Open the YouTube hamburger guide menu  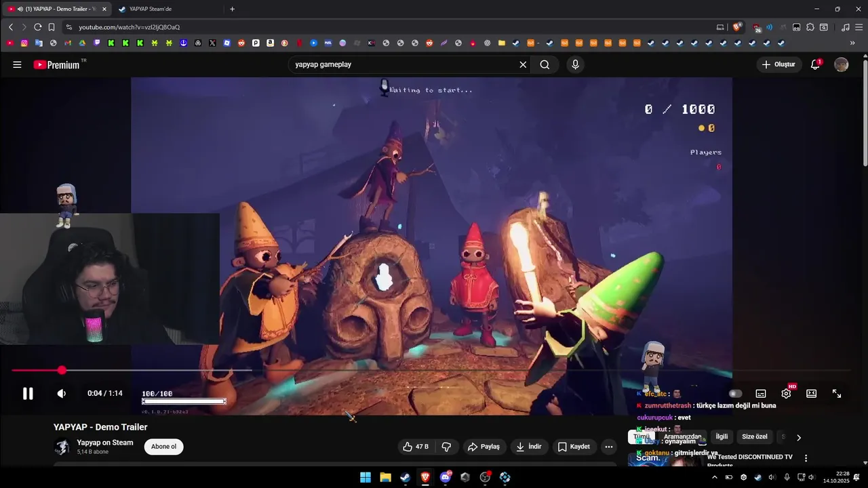coord(17,64)
